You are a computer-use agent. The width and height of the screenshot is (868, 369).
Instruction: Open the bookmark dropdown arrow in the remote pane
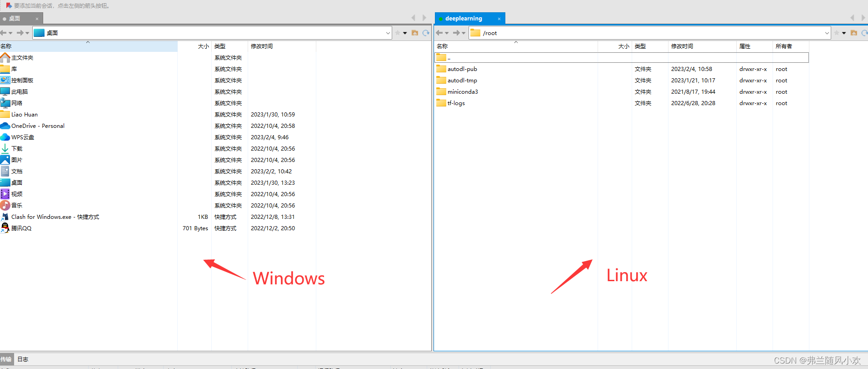point(844,33)
